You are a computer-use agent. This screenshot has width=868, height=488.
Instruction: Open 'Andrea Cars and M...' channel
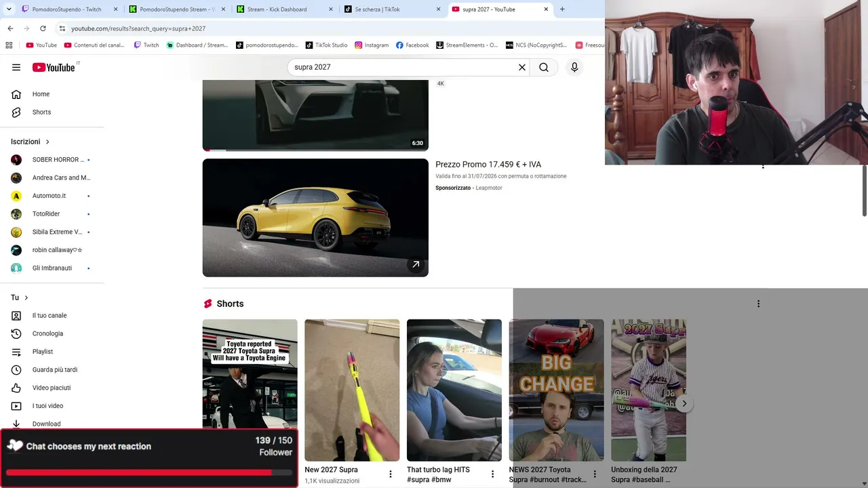(x=52, y=178)
